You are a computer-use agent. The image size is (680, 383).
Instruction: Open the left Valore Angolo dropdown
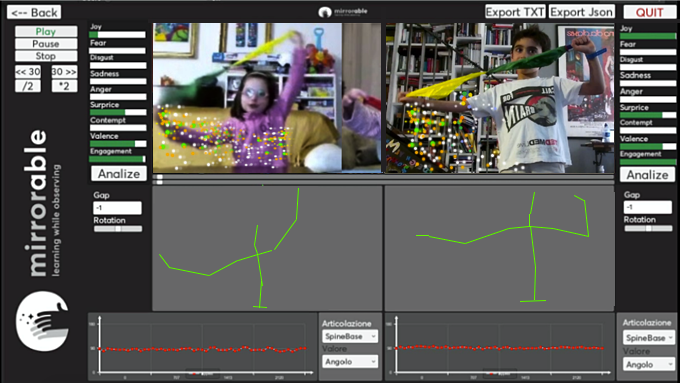350,362
